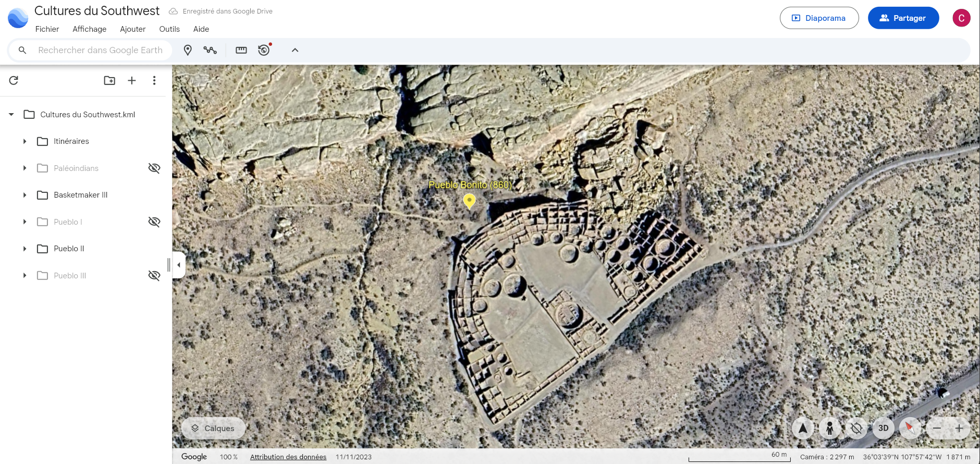980x464 pixels.
Task: Toggle visibility of Pueblo I folder
Action: tap(154, 222)
